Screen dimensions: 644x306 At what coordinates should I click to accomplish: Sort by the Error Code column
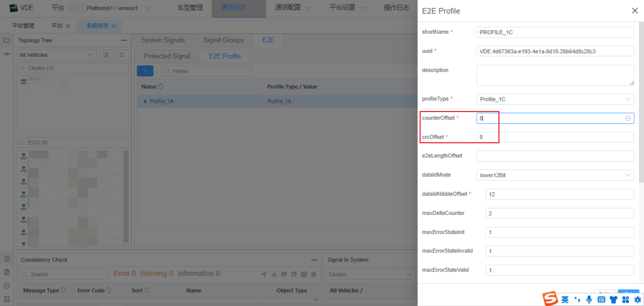pos(109,290)
